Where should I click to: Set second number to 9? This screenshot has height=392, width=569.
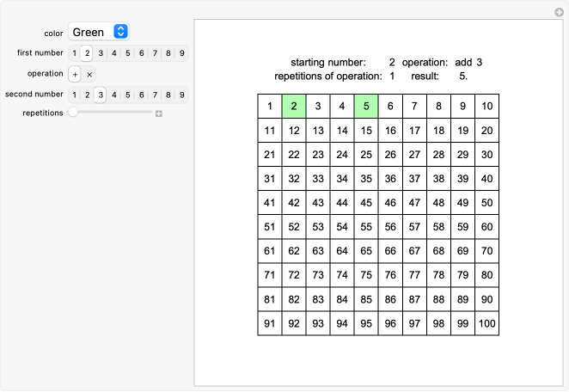(x=182, y=95)
